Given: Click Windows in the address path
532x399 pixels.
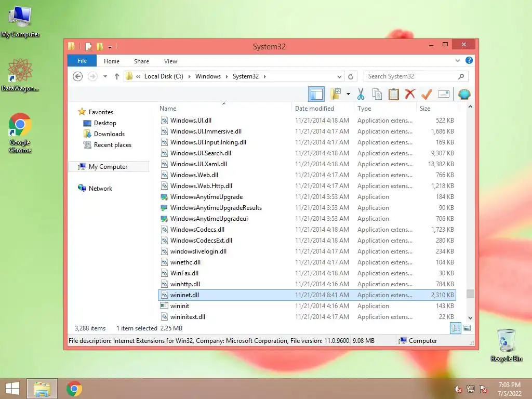Looking at the screenshot, I should click(208, 76).
